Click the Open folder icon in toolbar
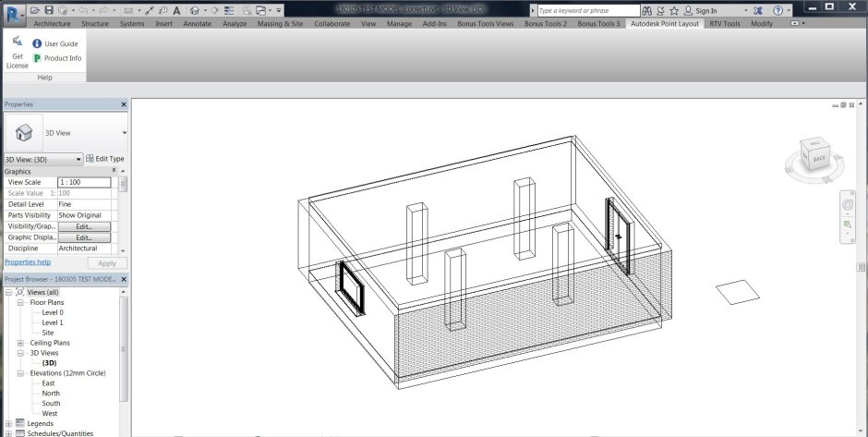The width and height of the screenshot is (868, 437). 35,10
